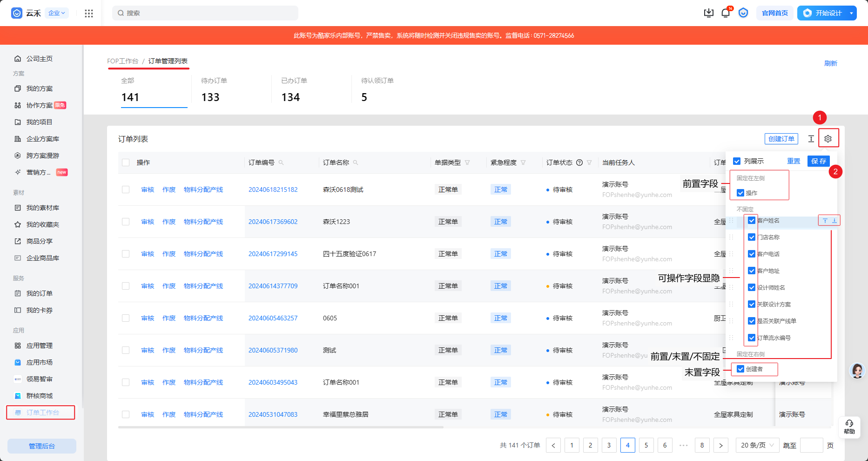Open the notifications bell icon

coord(725,13)
